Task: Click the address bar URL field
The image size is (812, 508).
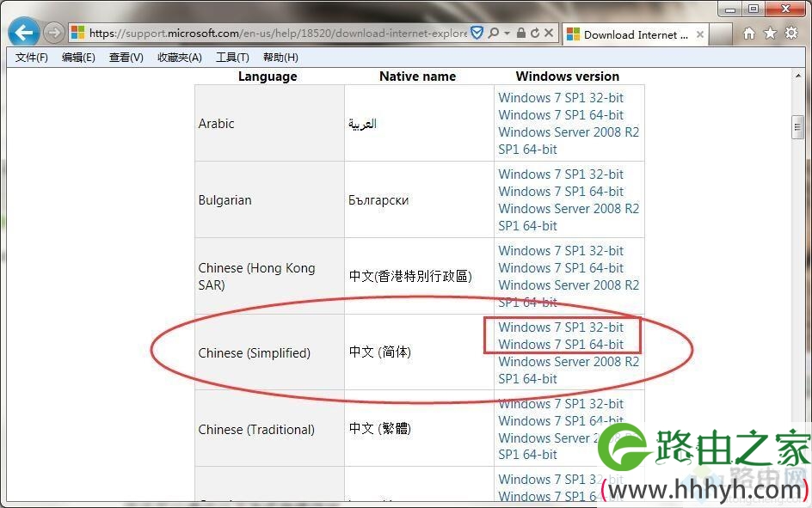Action: pos(278,34)
